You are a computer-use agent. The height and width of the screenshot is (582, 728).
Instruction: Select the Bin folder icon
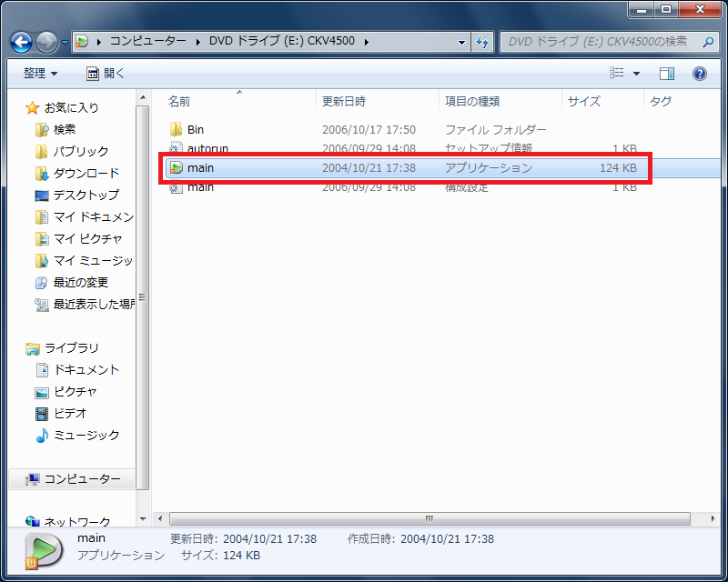(177, 130)
